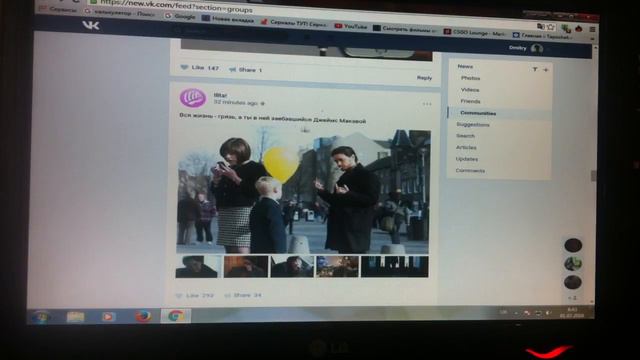This screenshot has width=640, height=360.
Task: Click the translate icon in address bar
Action: click(x=541, y=27)
